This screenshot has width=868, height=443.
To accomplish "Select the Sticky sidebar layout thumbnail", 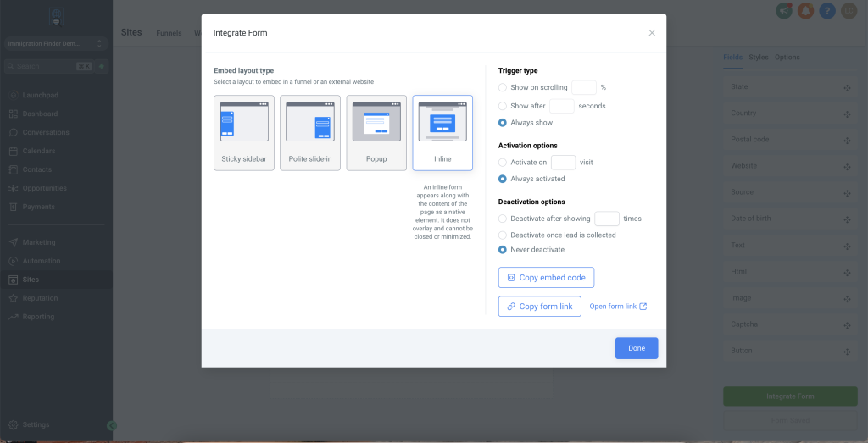I will [x=244, y=132].
